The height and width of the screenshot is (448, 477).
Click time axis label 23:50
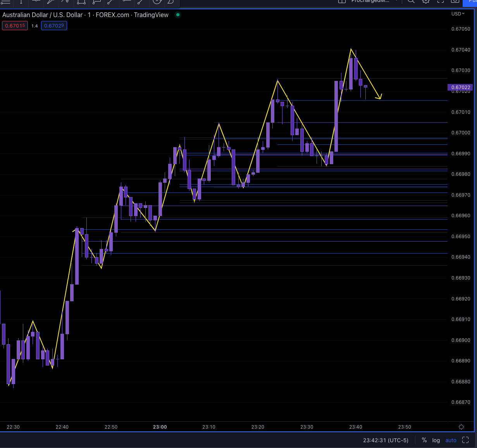[405, 427]
